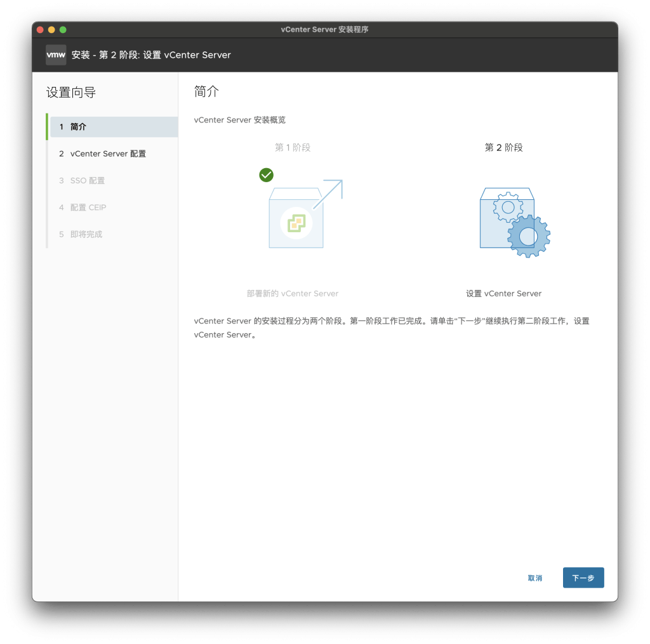This screenshot has height=644, width=650.
Task: Minimize the window with yellow button
Action: click(x=51, y=29)
